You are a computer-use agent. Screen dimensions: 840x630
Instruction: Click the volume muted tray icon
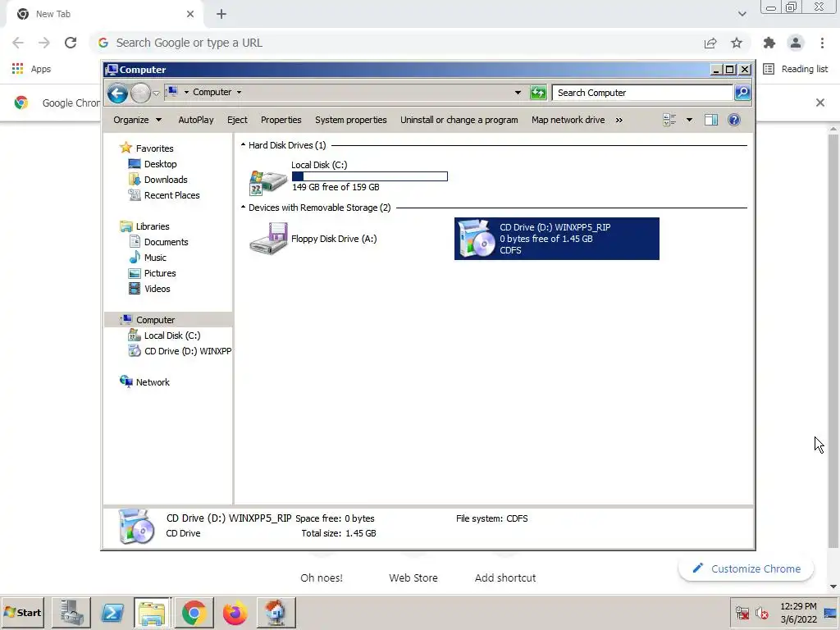(761, 612)
